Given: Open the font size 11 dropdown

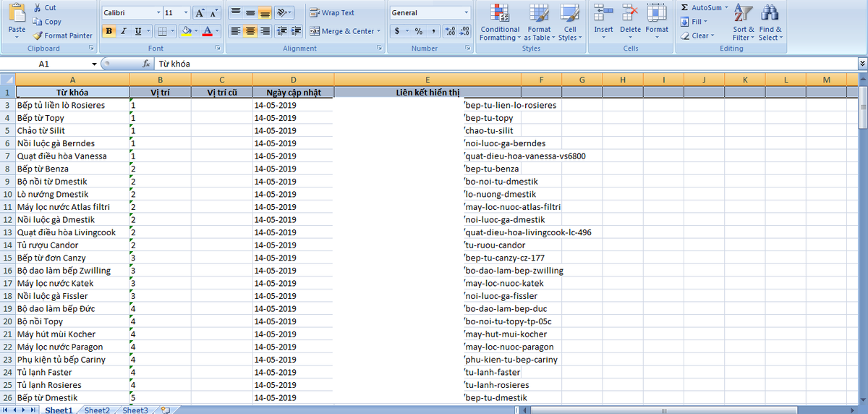Looking at the screenshot, I should [186, 13].
